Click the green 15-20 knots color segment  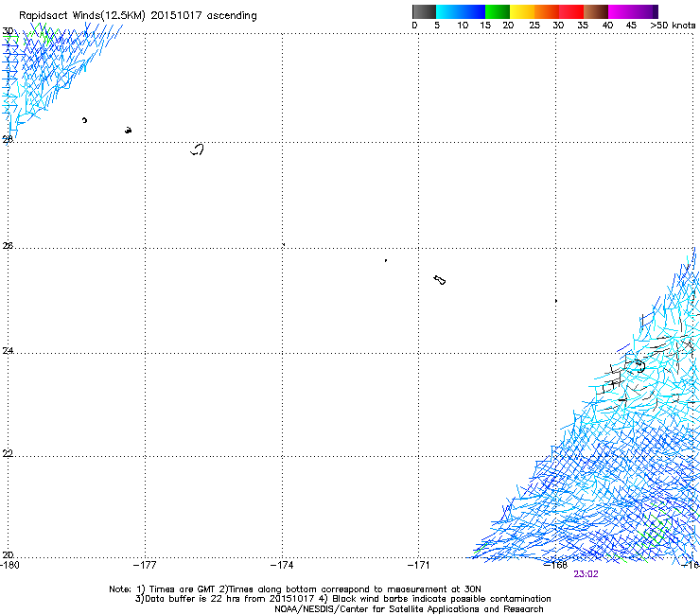coord(498,11)
